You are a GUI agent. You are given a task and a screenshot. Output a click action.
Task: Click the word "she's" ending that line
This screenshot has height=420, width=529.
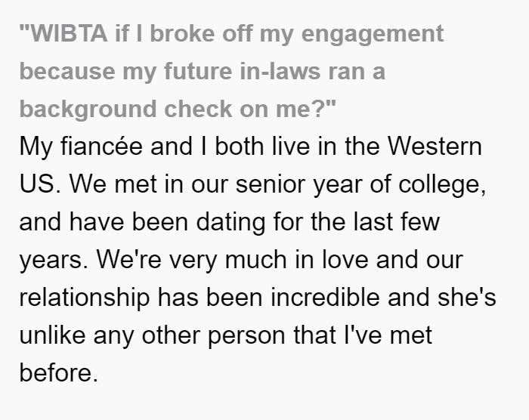click(x=467, y=298)
